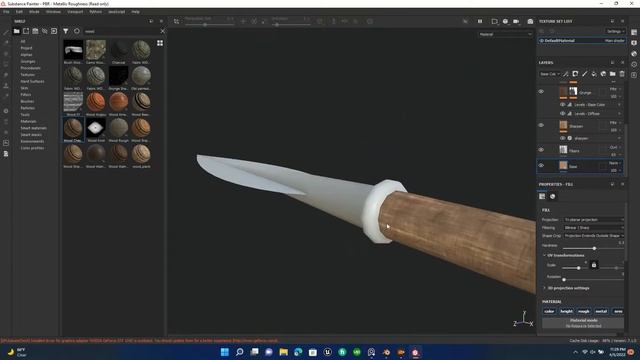Click the fill properties icon in Properties panel
This screenshot has height=360, width=640.
coord(542,196)
